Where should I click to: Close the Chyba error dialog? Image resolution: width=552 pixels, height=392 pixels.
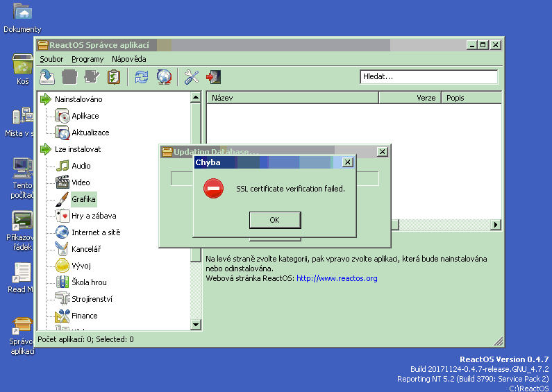pyautogui.click(x=347, y=162)
